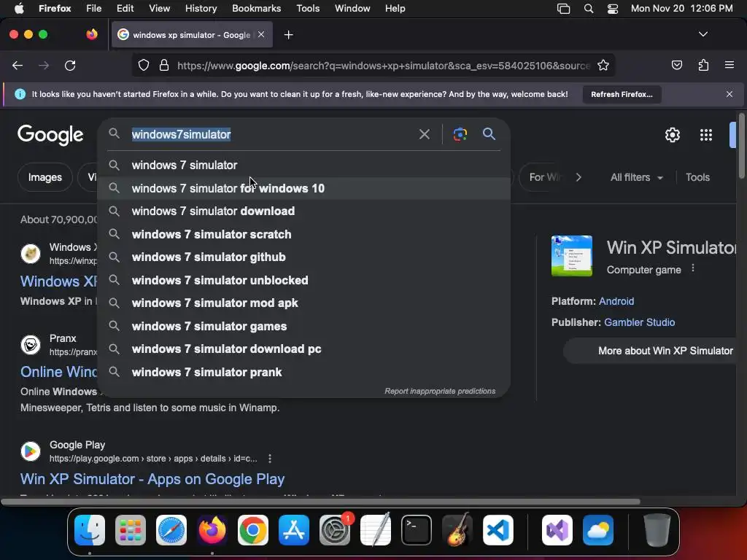Image resolution: width=747 pixels, height=560 pixels.
Task: Select suggestion windows 7 simulator download
Action: 304,211
